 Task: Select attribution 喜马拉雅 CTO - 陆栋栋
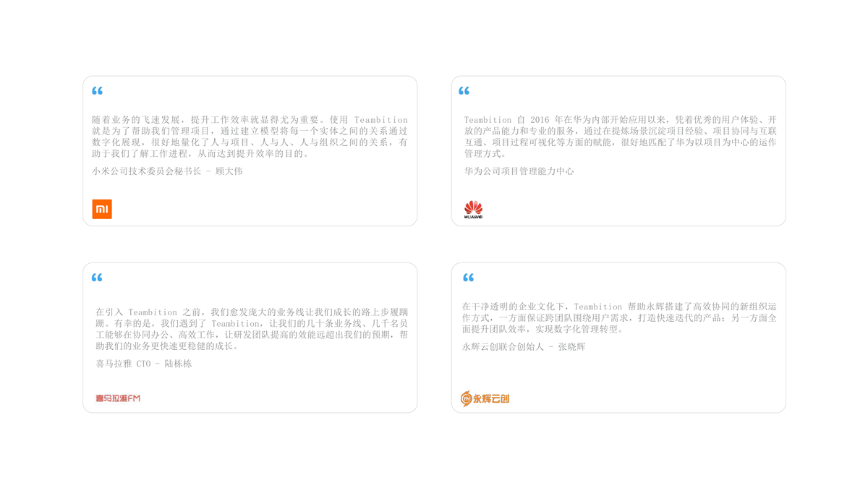(144, 364)
